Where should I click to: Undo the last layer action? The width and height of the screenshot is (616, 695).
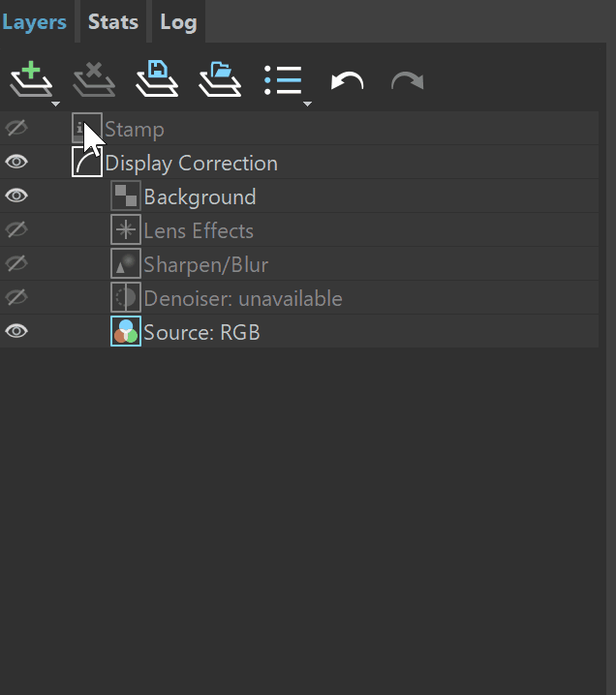point(348,81)
